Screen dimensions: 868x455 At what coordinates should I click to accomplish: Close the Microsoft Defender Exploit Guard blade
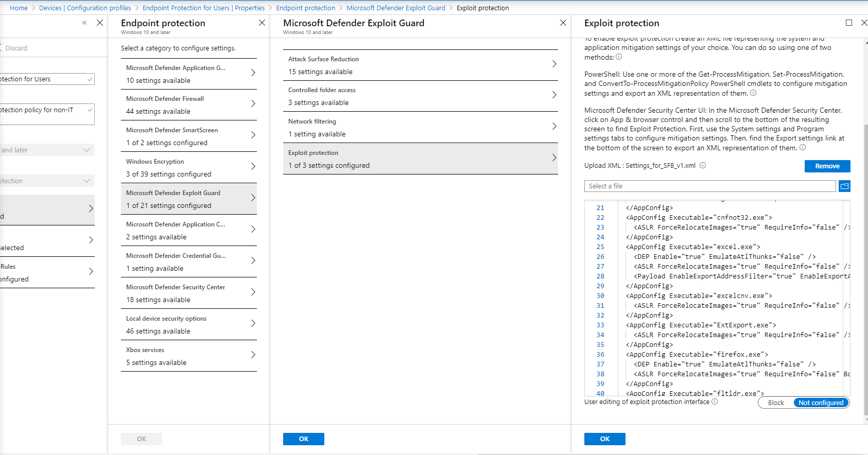563,23
